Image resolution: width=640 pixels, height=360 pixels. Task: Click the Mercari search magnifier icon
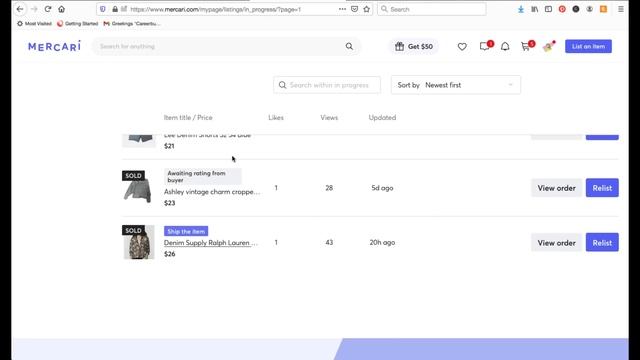349,46
